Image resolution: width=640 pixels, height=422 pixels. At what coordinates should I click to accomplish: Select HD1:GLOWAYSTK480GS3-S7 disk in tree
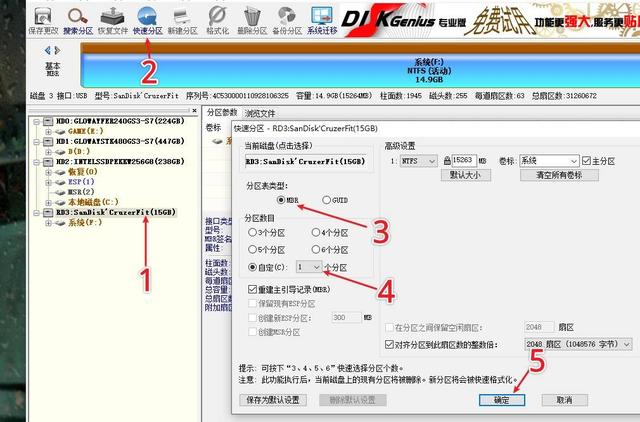(x=120, y=141)
